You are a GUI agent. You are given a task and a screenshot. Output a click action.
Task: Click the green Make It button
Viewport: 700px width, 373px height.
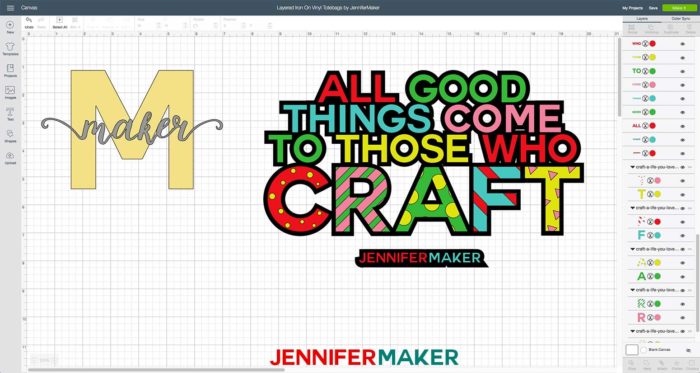(679, 8)
